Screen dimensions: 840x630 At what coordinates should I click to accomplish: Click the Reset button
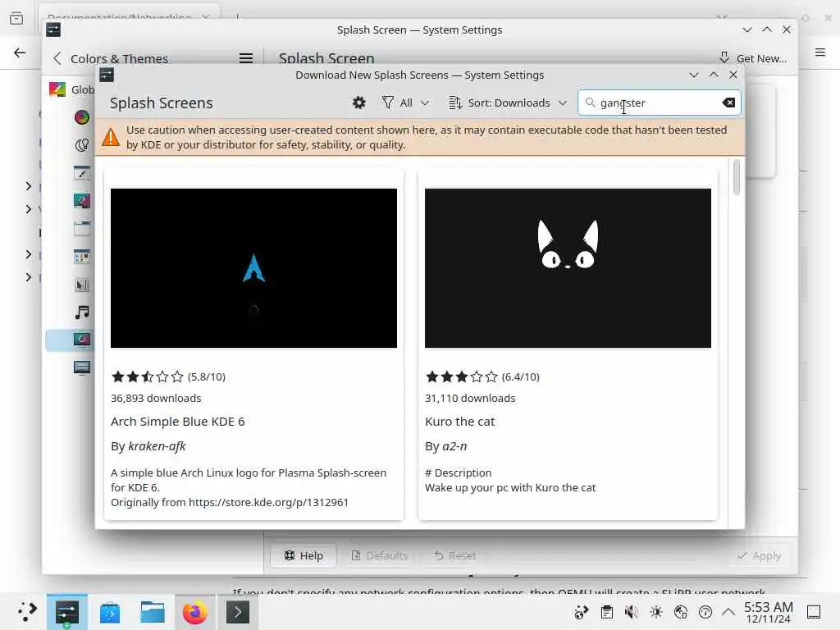[454, 555]
